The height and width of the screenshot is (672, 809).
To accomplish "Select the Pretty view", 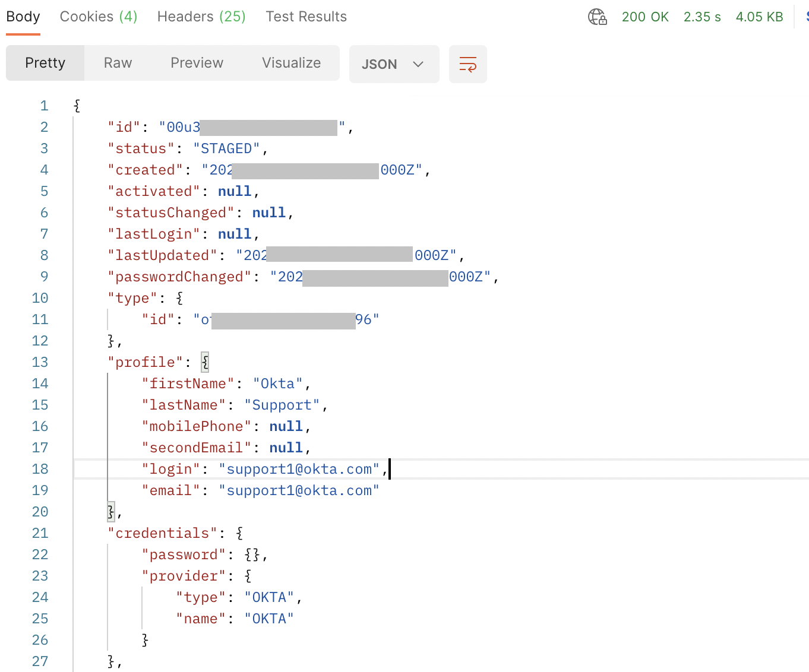I will pyautogui.click(x=45, y=63).
